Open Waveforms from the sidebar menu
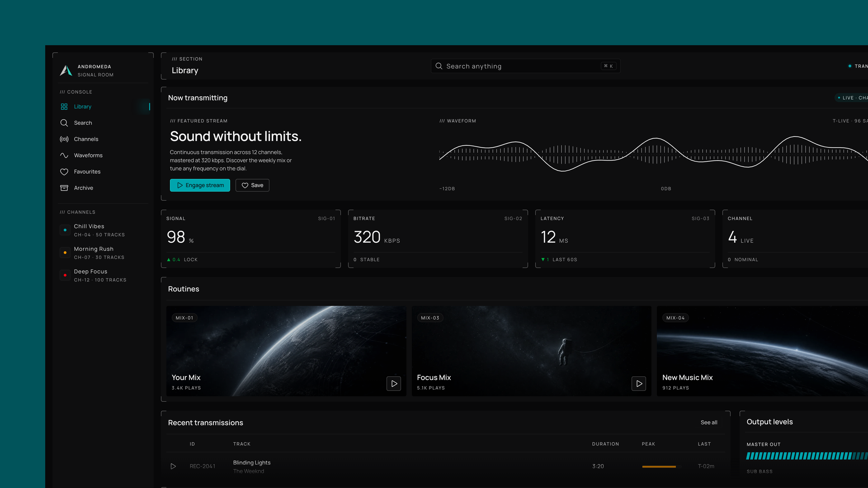The width and height of the screenshot is (868, 488). point(104,155)
